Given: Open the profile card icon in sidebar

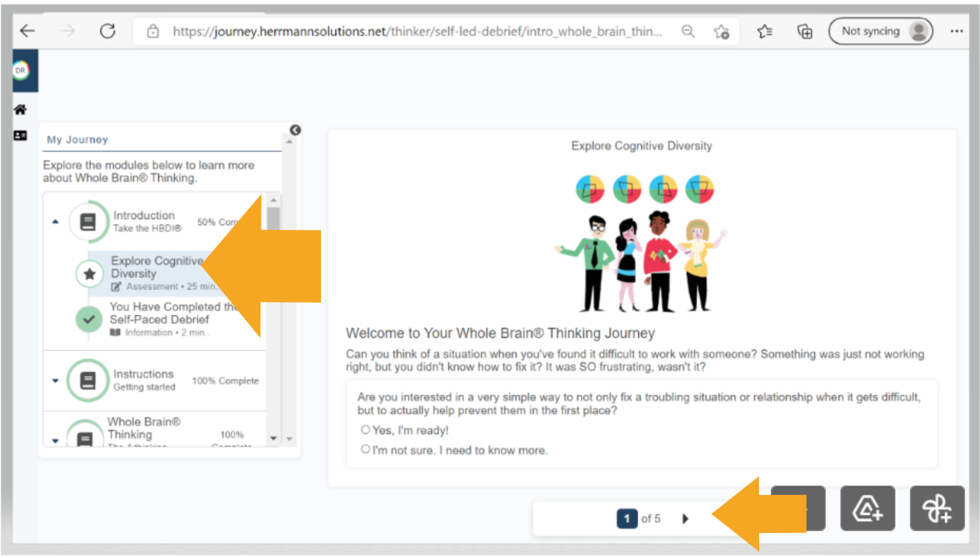Looking at the screenshot, I should point(20,135).
